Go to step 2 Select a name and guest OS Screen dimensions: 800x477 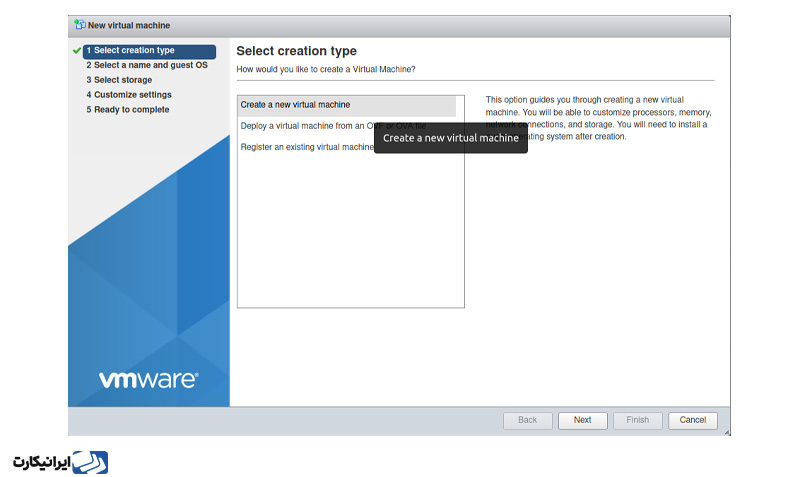click(x=147, y=65)
